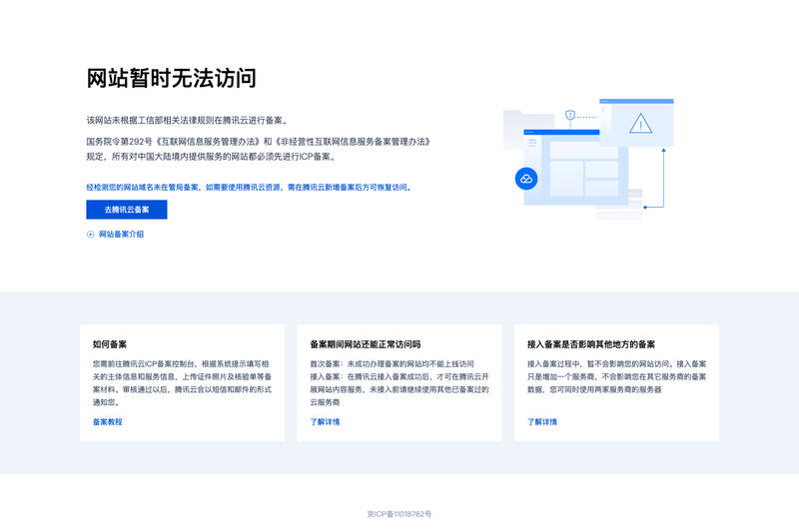Open the 网站备案介绍 link
Viewport: 799px width, 532px height.
pos(121,235)
